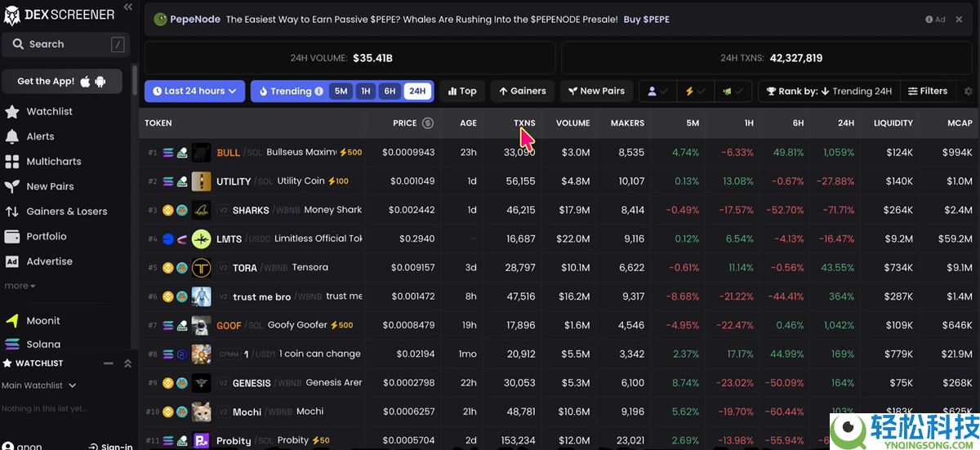Open Alerts bell icon in sidebar
This screenshot has height=450, width=980.
tap(11, 136)
